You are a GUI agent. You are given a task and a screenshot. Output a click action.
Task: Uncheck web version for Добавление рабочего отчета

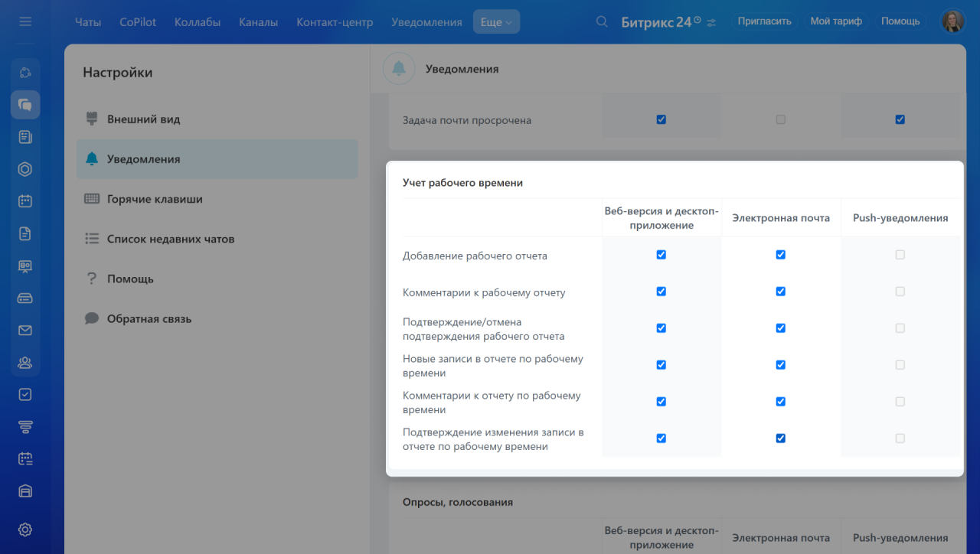point(661,255)
